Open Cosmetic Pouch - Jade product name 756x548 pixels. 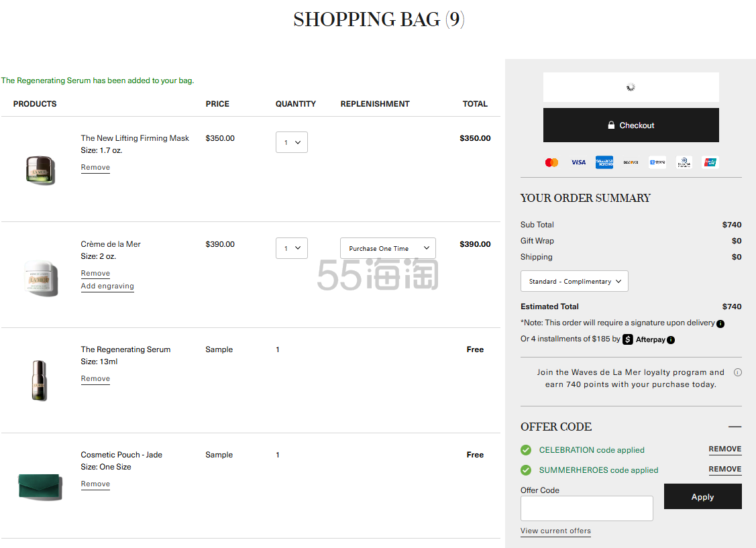coord(121,455)
